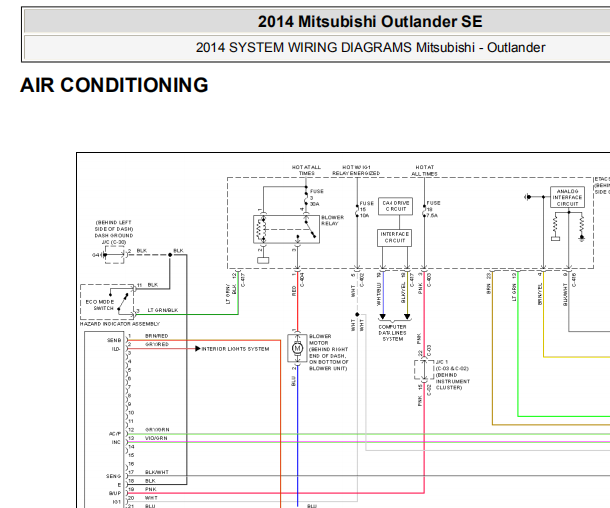Click the G4 ground symbol
The width and height of the screenshot is (610, 508).
[102, 255]
